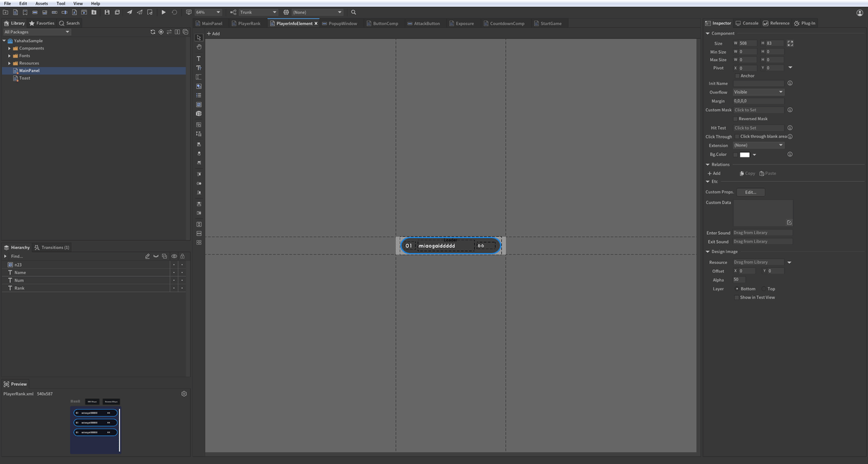Enable the Anchor checkbox
Screen dimensions: 868x464
(737, 76)
